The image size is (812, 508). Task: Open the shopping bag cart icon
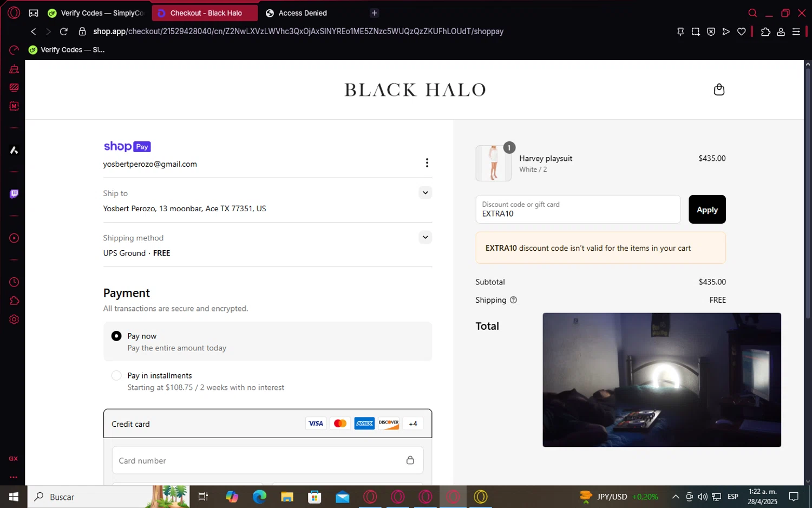pos(719,89)
